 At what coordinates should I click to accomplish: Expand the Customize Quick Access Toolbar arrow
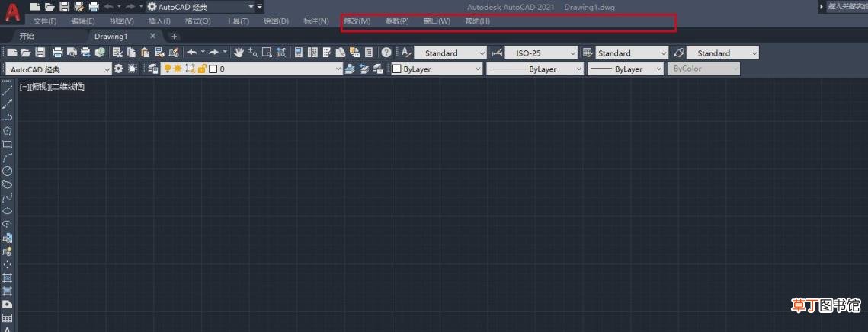pyautogui.click(x=260, y=7)
